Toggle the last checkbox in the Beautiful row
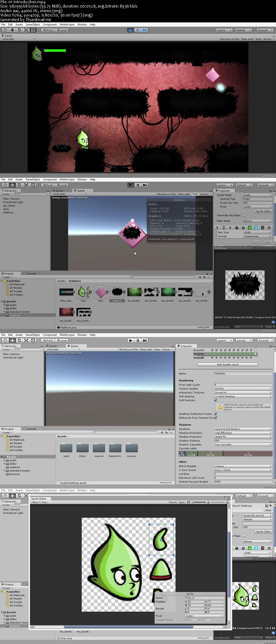 [x=251, y=350]
